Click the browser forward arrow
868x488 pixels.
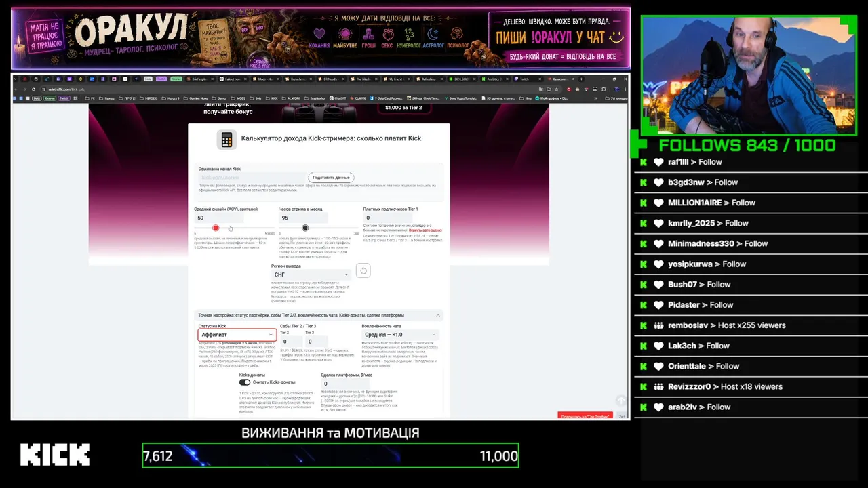(26, 89)
